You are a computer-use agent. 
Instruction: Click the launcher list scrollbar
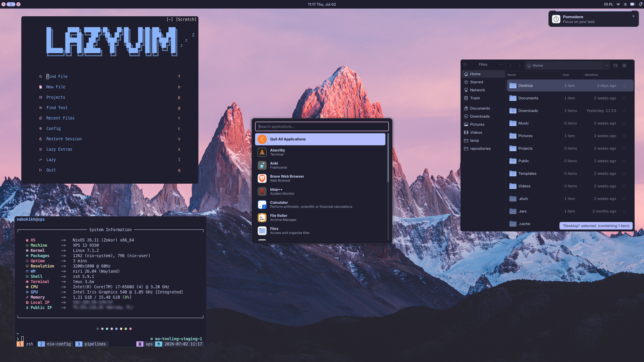click(388, 158)
